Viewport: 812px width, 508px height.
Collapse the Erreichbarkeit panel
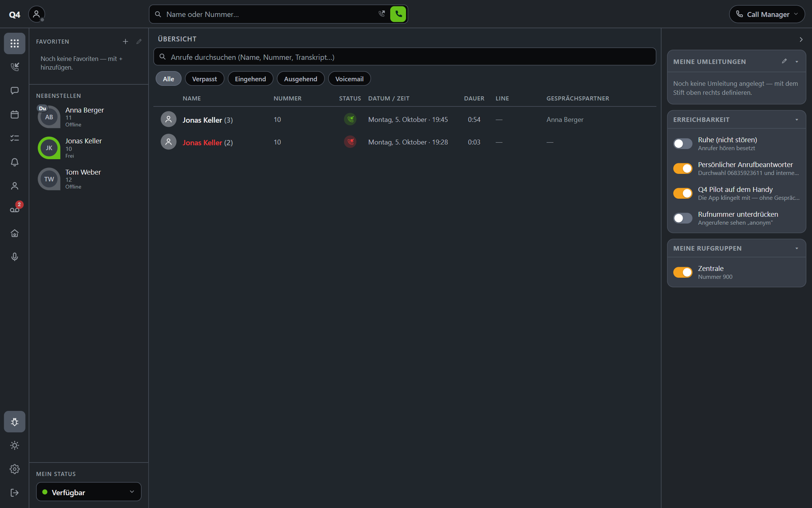[797, 120]
